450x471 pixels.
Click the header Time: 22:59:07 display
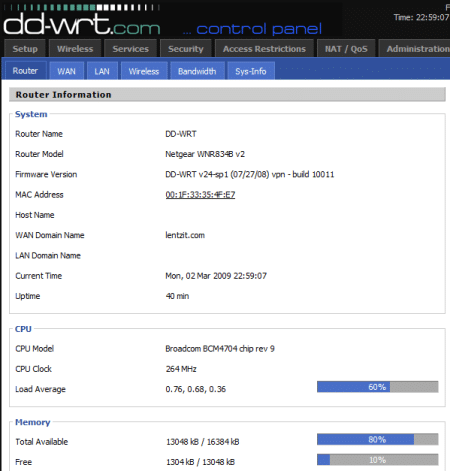click(421, 17)
